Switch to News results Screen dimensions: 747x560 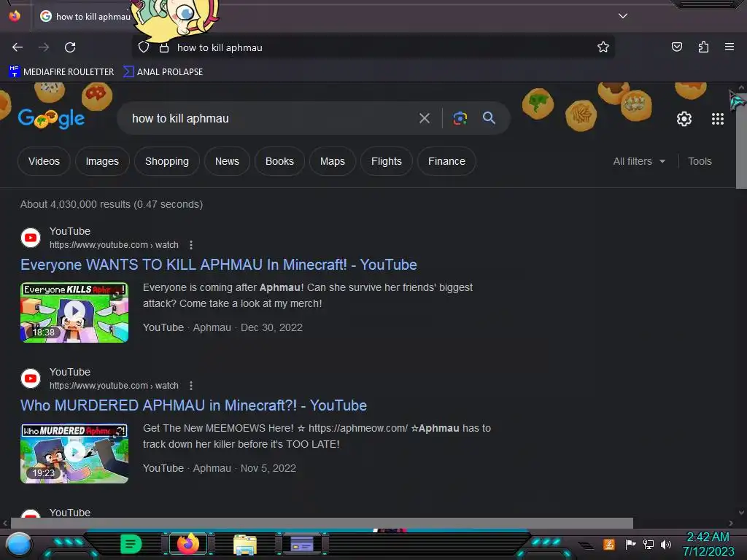click(227, 161)
